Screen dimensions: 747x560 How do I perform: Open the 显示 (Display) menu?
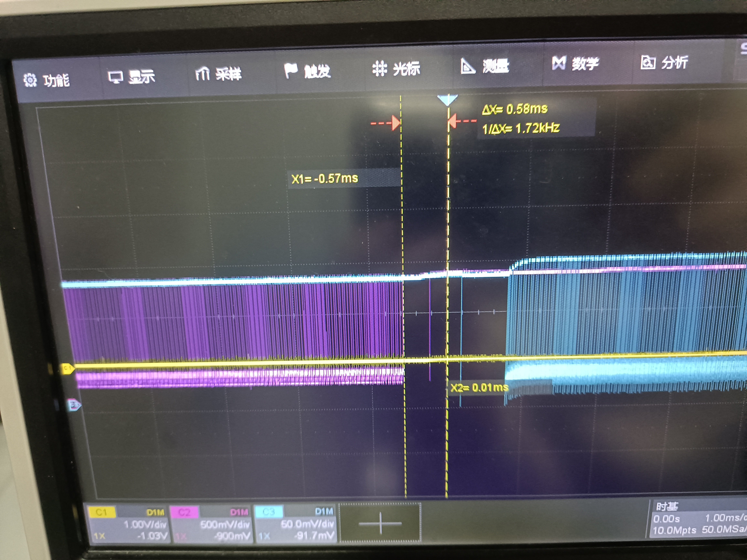coord(132,77)
